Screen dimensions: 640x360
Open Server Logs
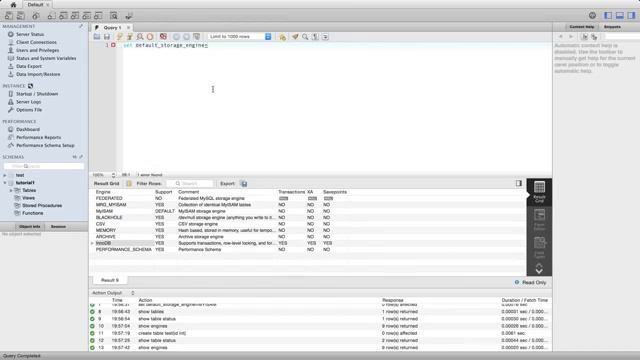point(29,102)
